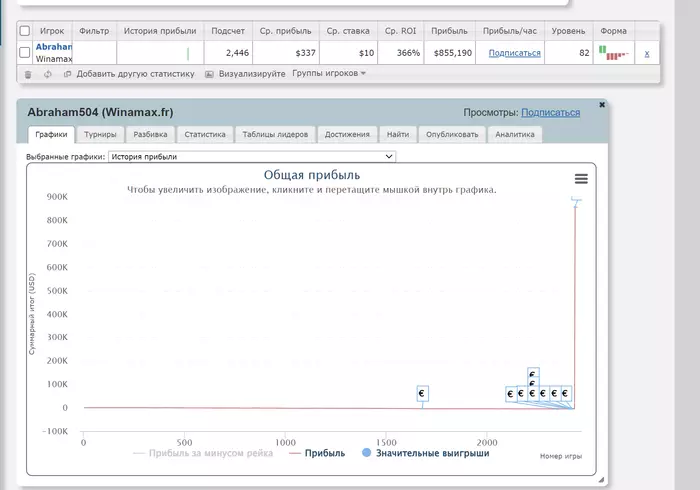Close the Abraham504 panel with the x icon
The width and height of the screenshot is (700, 490).
tap(602, 105)
